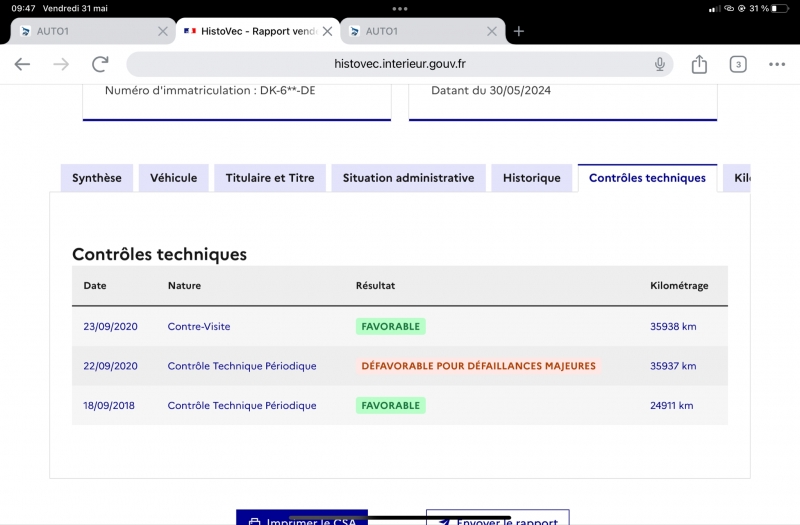Close the last AUTO1 browser tab
The image size is (800, 525).
point(492,31)
